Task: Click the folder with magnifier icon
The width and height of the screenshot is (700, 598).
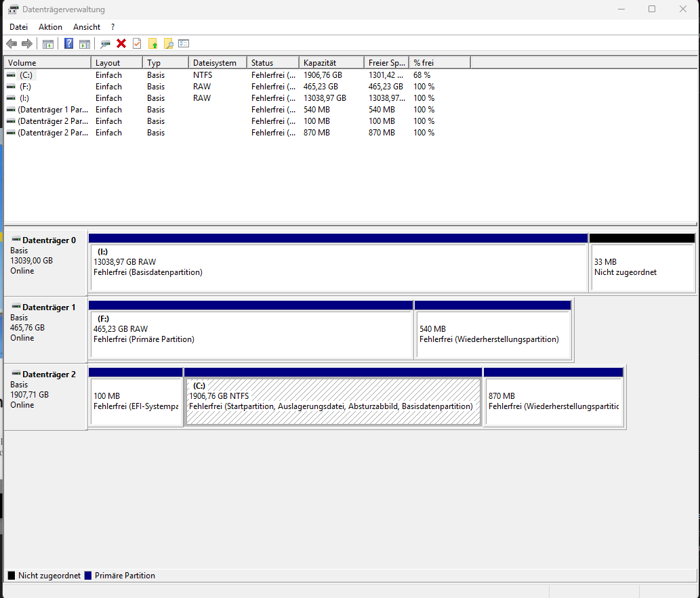Action: tap(169, 44)
